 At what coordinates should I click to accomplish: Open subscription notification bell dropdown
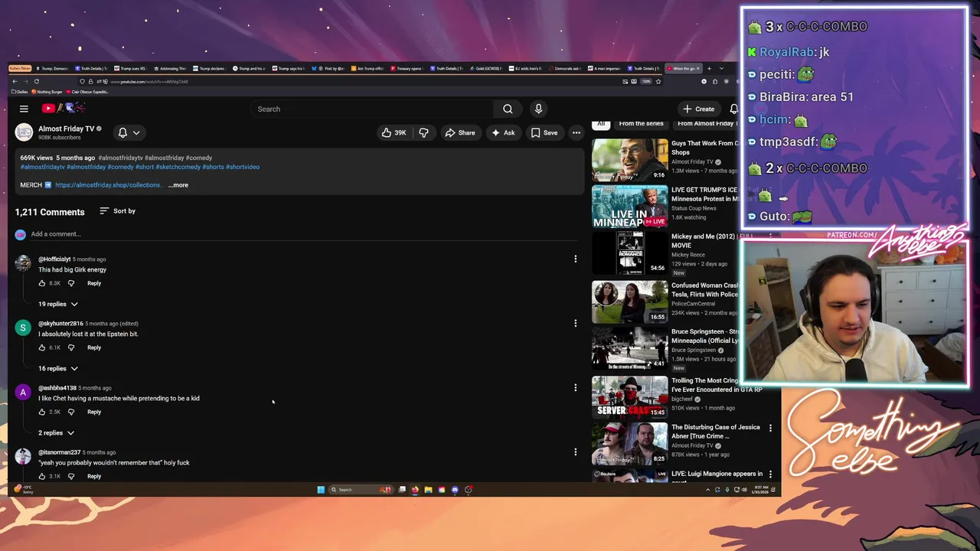click(x=129, y=132)
